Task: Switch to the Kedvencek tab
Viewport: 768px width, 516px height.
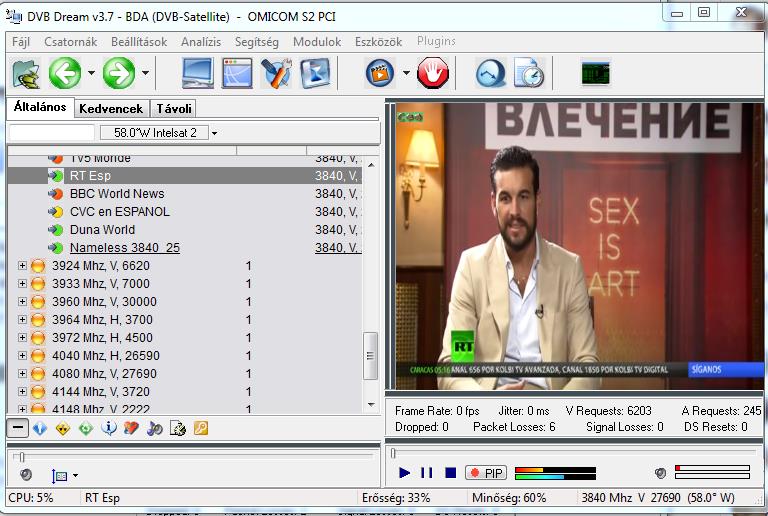Action: pyautogui.click(x=111, y=109)
